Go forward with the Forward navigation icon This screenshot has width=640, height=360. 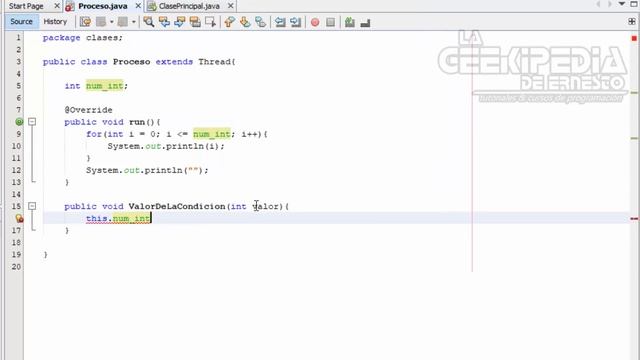point(122,22)
